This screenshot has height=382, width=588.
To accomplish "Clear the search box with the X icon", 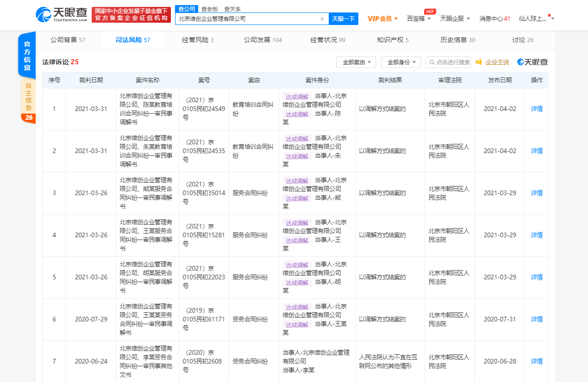I will coord(322,19).
